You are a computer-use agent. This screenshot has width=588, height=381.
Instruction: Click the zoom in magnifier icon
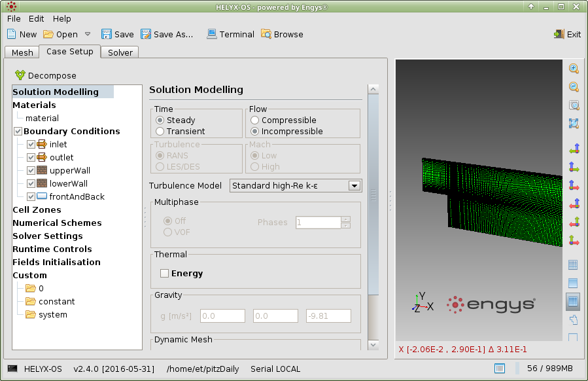click(574, 68)
